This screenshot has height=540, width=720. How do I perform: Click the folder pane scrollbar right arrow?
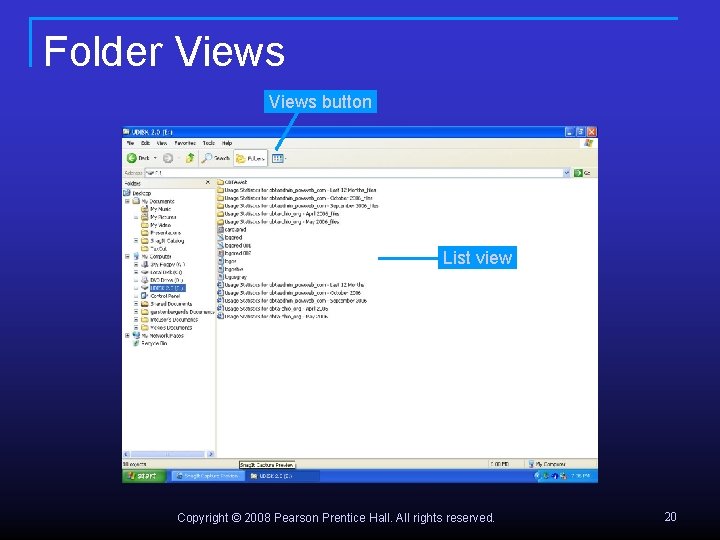pyautogui.click(x=210, y=454)
